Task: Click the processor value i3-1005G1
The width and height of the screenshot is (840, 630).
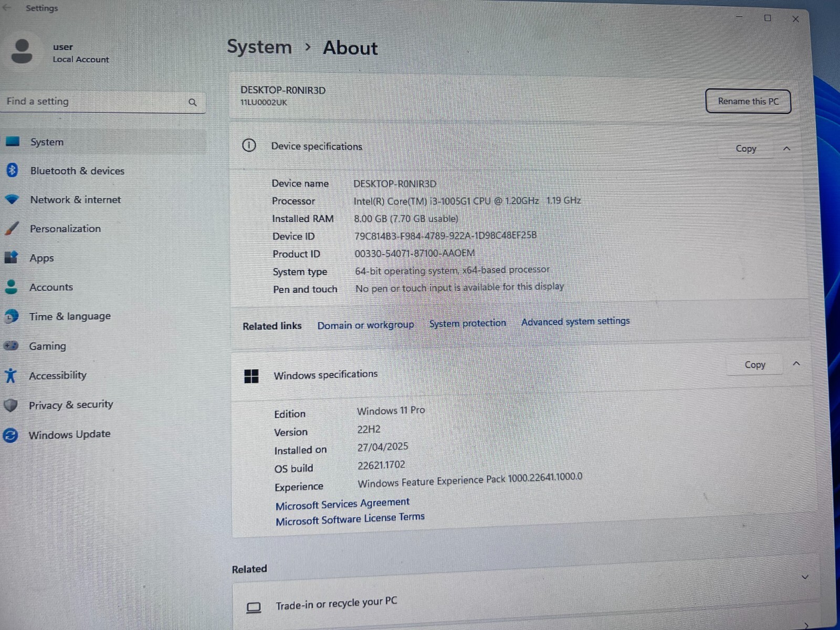Action: click(467, 201)
